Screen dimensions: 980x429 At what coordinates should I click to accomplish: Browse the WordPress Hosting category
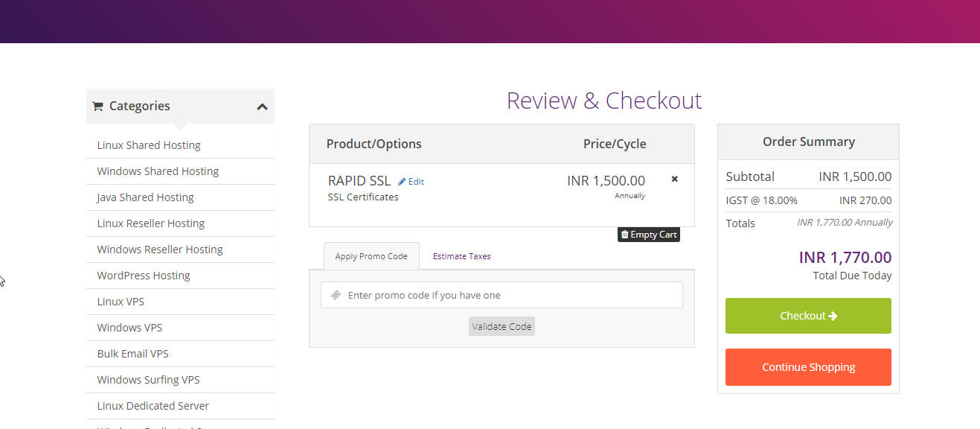point(144,276)
